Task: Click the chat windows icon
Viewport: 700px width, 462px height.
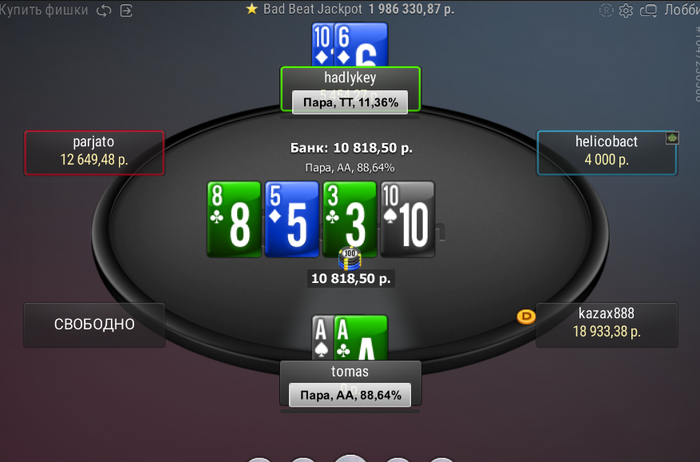Action: pyautogui.click(x=648, y=10)
